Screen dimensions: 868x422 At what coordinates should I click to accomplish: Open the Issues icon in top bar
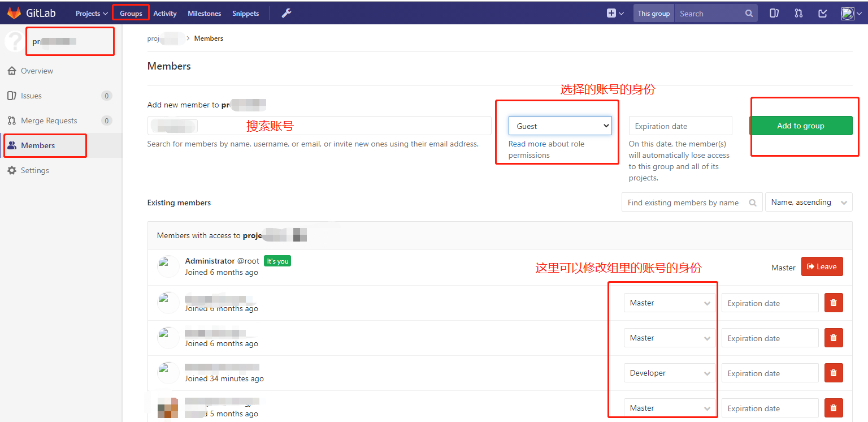tap(774, 12)
